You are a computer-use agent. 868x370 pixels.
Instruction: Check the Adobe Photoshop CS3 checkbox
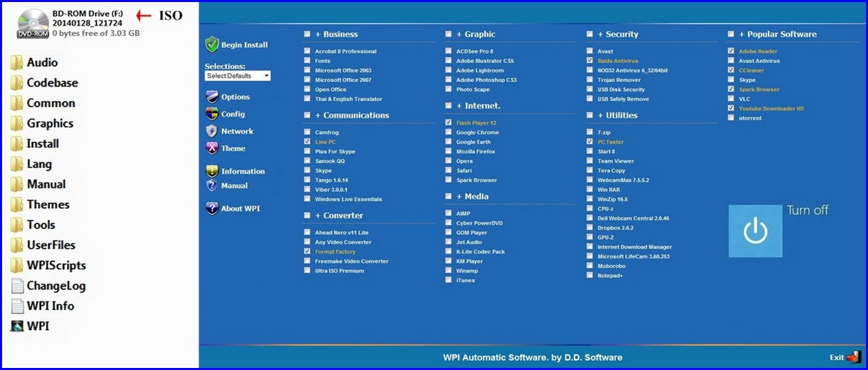[x=449, y=79]
